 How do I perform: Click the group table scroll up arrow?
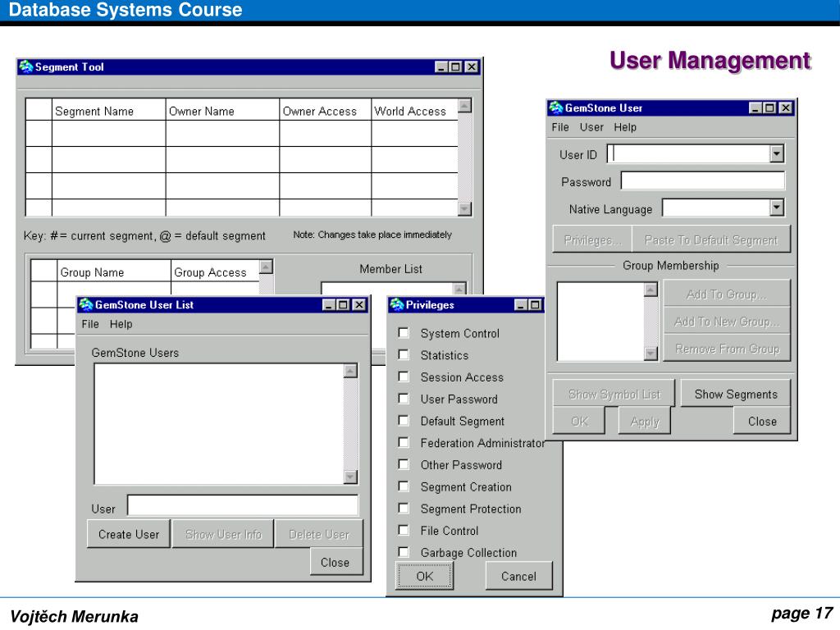[267, 267]
